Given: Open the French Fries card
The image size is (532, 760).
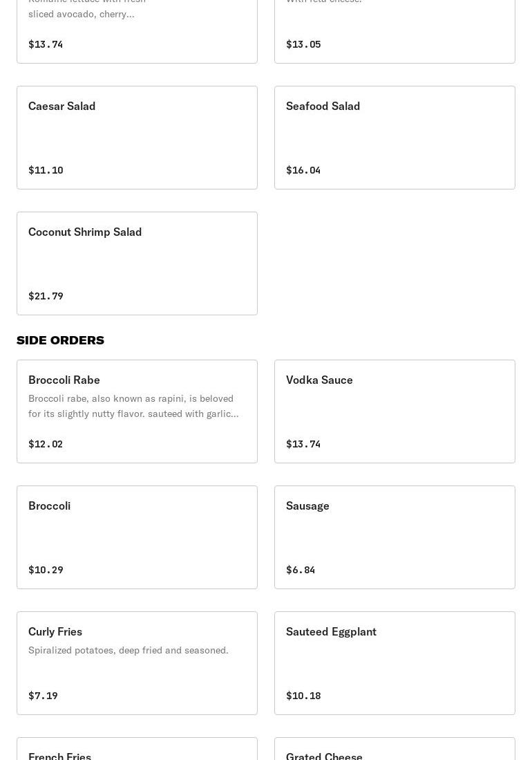Looking at the screenshot, I should pyautogui.click(x=137, y=750).
